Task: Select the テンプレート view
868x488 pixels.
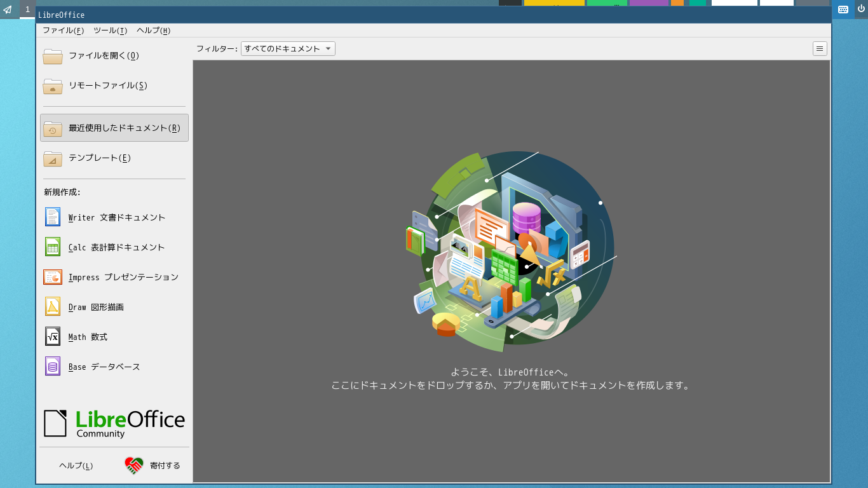Action: [x=114, y=158]
